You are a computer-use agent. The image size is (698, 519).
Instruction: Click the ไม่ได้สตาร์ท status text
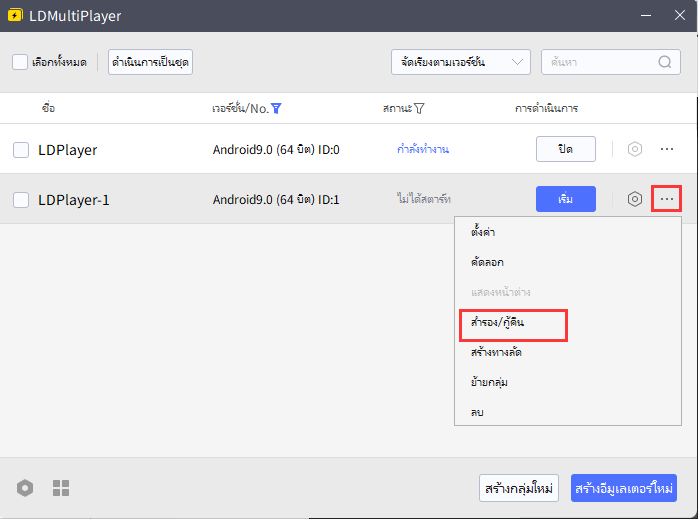[423, 199]
